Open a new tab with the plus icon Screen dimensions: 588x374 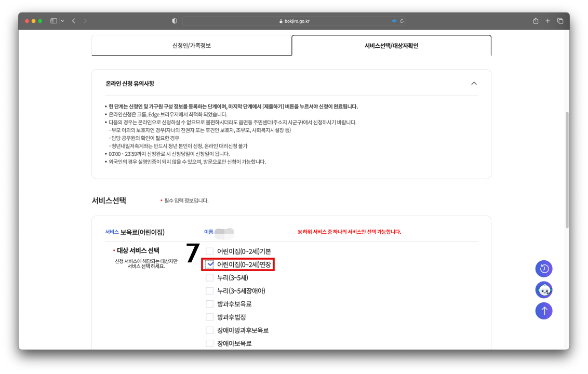pos(547,21)
